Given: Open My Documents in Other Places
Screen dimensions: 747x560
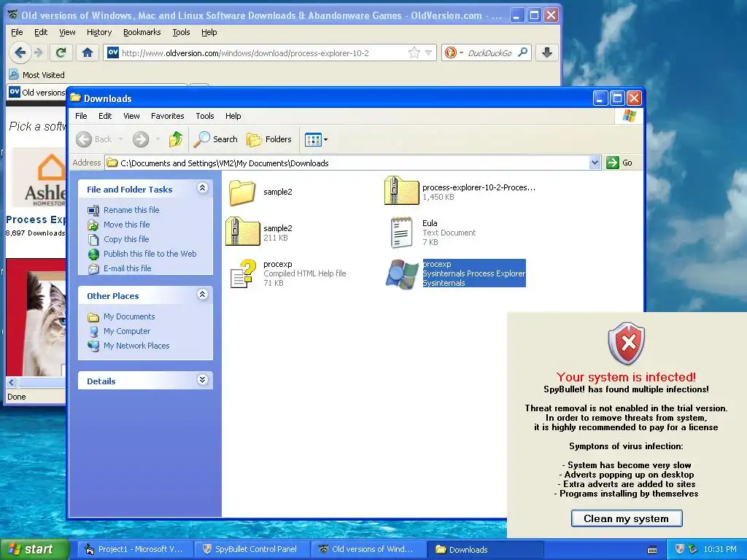Looking at the screenshot, I should [x=129, y=316].
